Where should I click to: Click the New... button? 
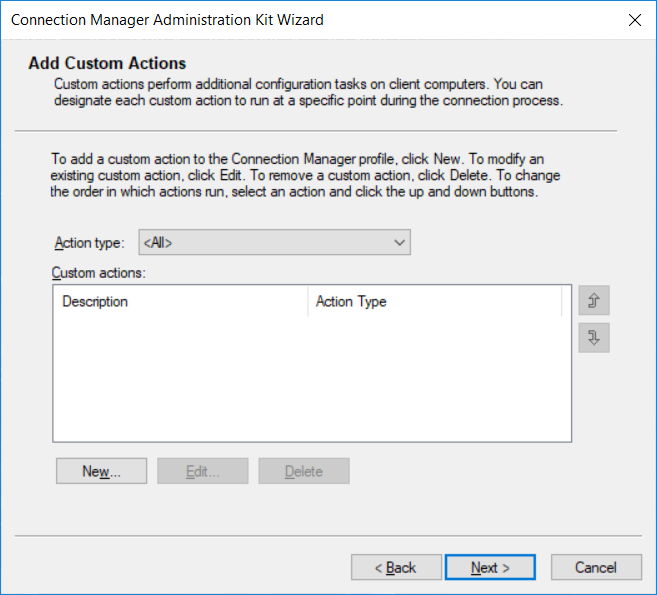[x=101, y=471]
